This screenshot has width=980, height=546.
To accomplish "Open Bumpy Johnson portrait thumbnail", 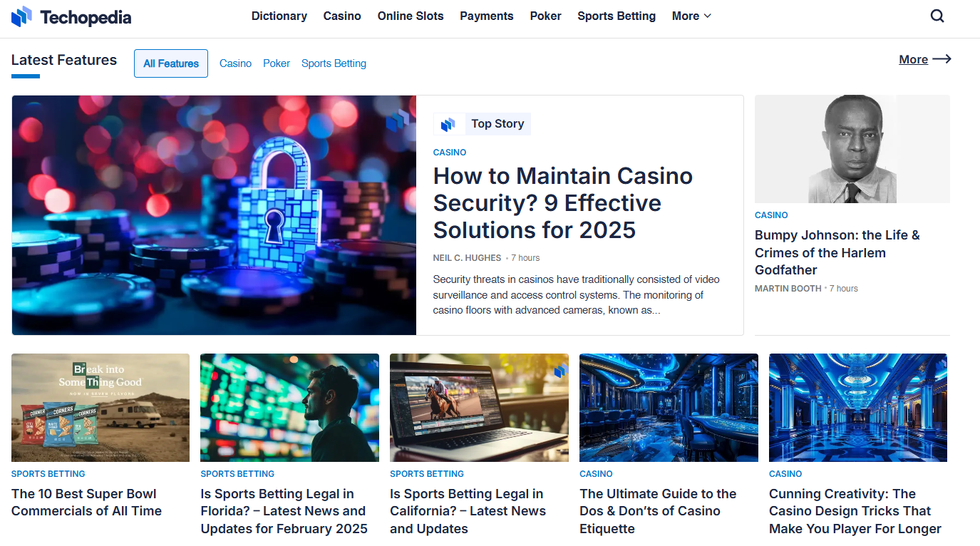I will (x=852, y=149).
